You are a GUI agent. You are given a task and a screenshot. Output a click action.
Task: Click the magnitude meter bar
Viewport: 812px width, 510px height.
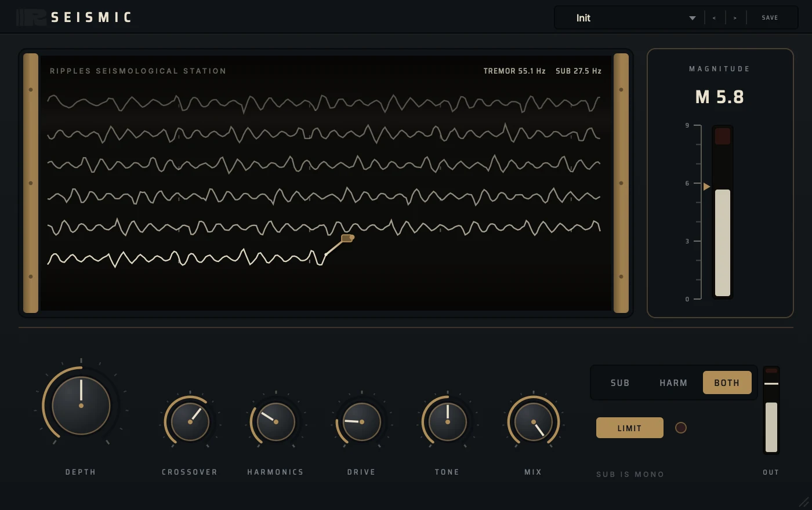(x=723, y=212)
